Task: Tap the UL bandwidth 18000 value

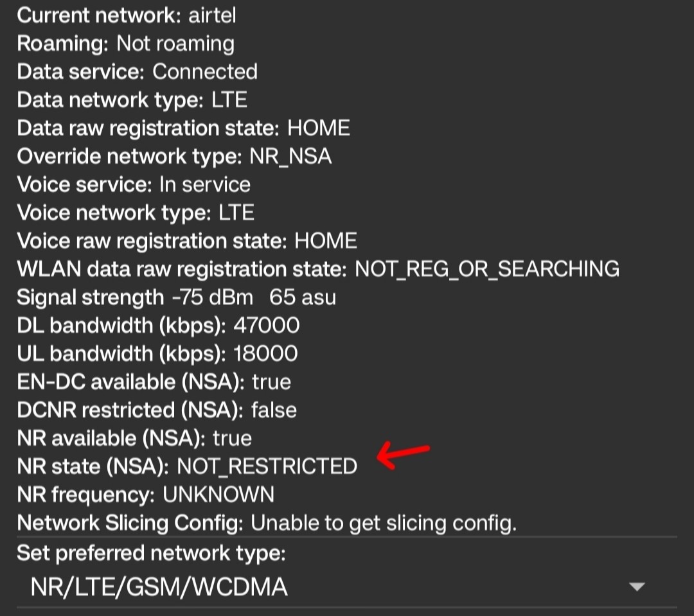Action: (265, 353)
